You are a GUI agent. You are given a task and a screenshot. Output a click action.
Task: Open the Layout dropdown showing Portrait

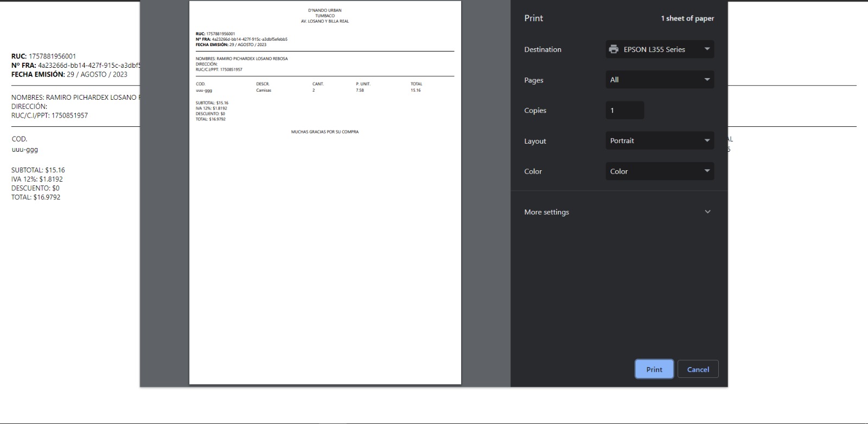[659, 140]
